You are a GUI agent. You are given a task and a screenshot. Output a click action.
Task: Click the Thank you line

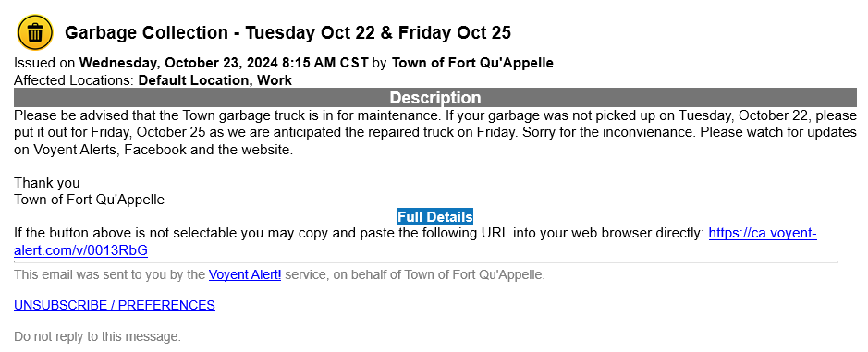tap(47, 183)
